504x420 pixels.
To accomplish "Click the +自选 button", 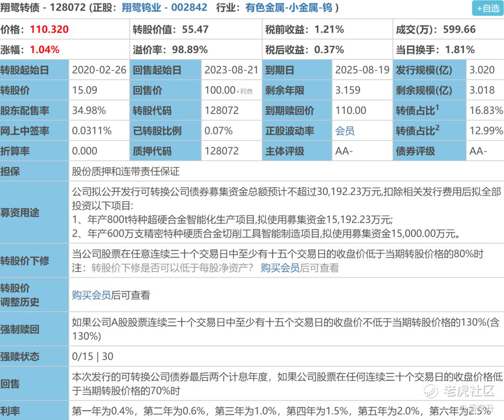I will [x=488, y=8].
